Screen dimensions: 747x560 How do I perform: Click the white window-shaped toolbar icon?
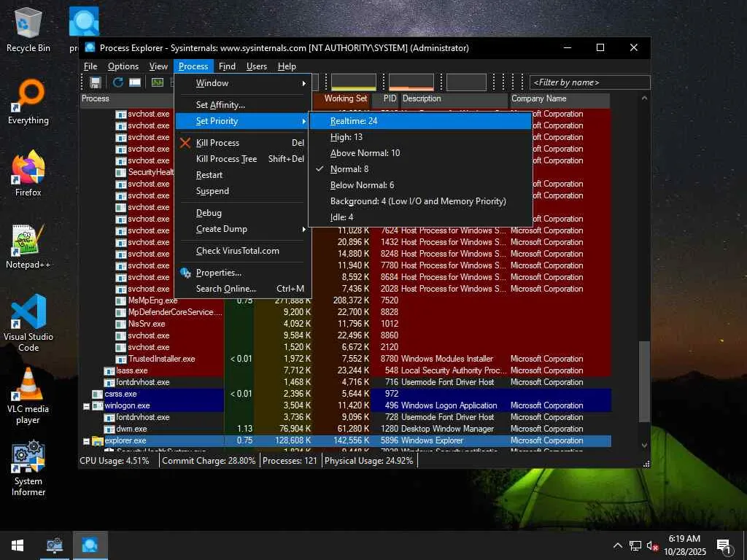[x=135, y=82]
